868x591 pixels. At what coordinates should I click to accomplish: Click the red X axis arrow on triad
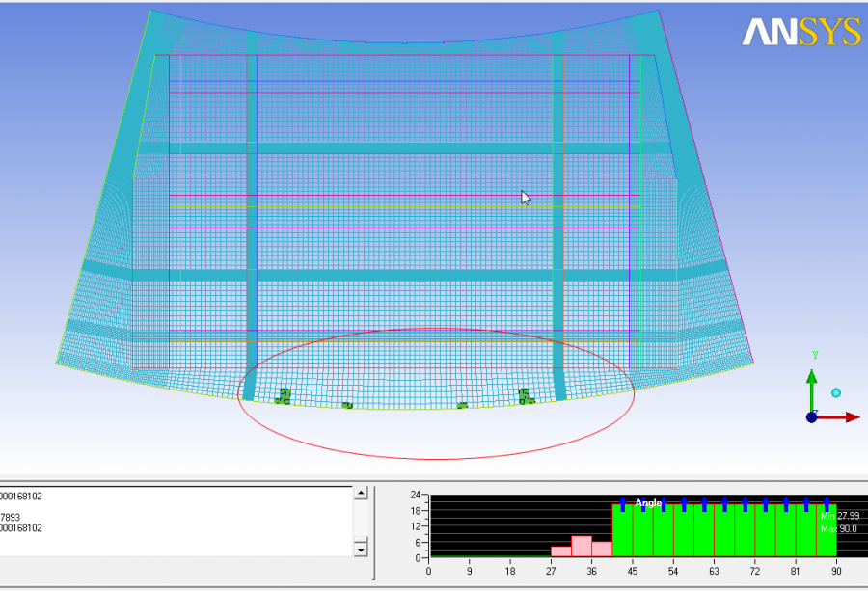pos(839,417)
